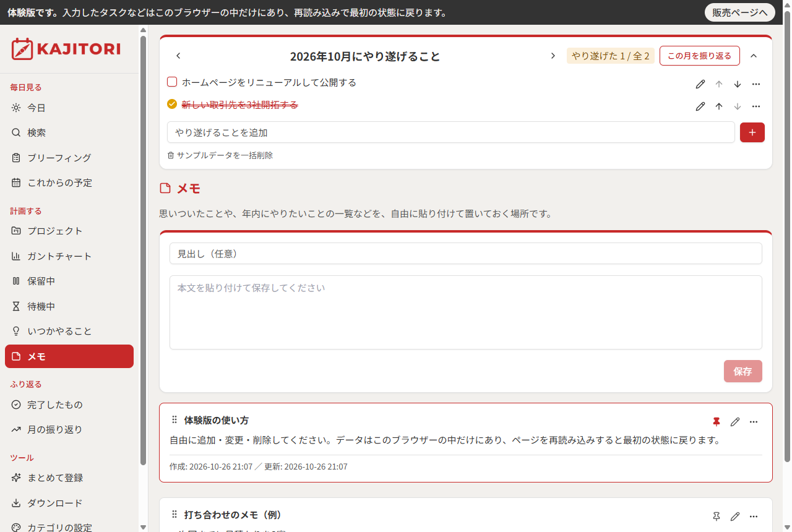Grab the drag handle of 打ち合わせのメモ（例）

point(174,515)
